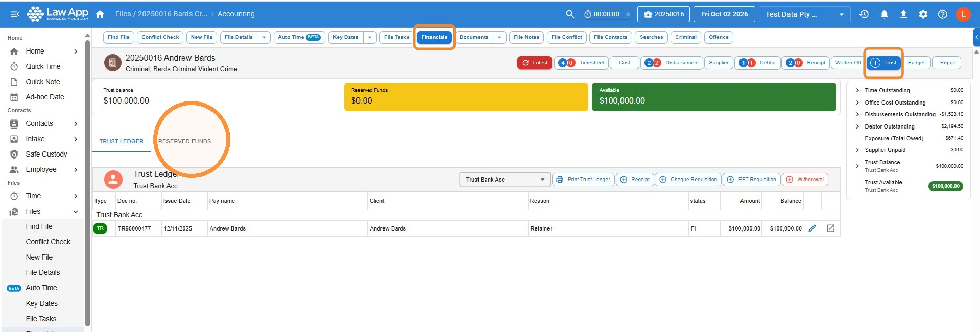Open File Tasks in the sidebar

pos(41,319)
